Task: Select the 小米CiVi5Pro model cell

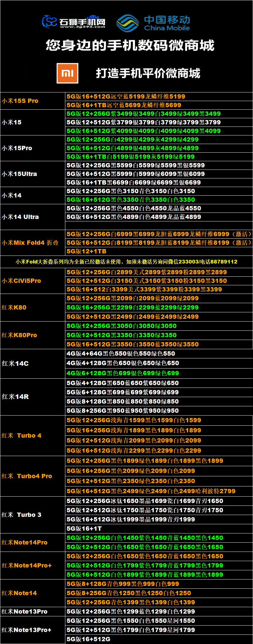Action: [33, 281]
